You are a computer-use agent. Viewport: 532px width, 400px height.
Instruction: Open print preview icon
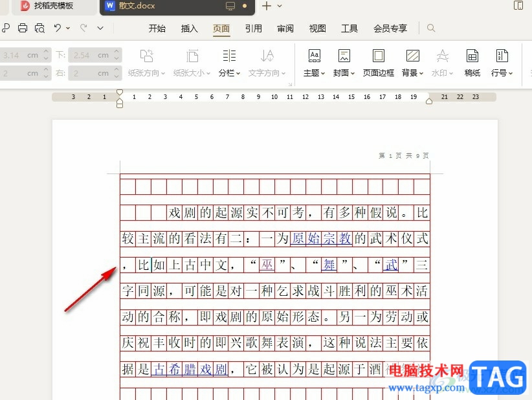[x=39, y=28]
